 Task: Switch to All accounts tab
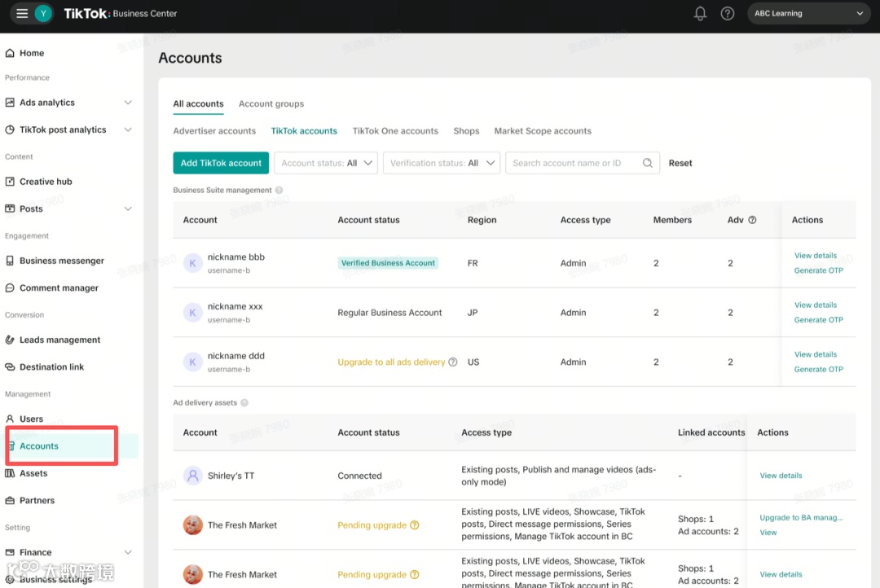click(x=198, y=103)
